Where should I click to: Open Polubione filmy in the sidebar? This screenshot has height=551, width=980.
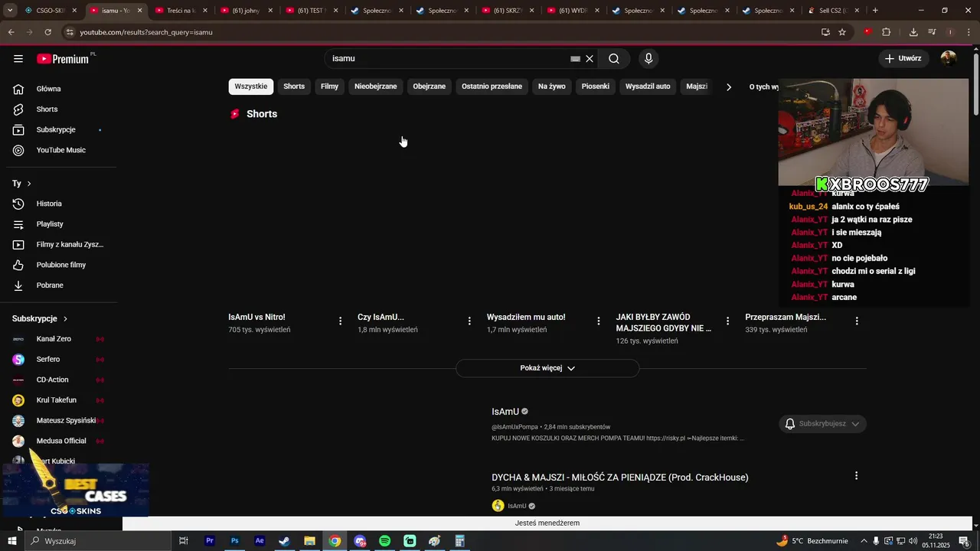tap(61, 265)
